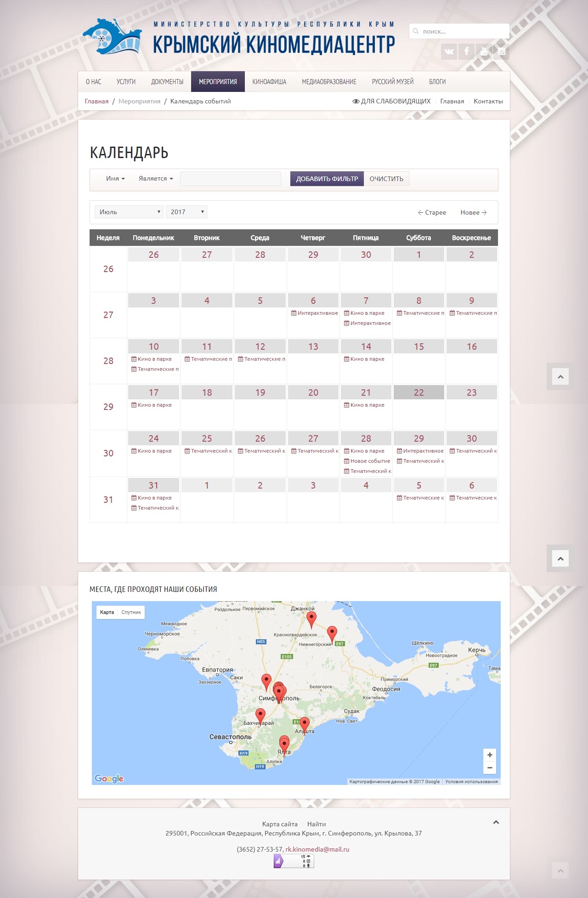Click the поиск search field

click(459, 31)
